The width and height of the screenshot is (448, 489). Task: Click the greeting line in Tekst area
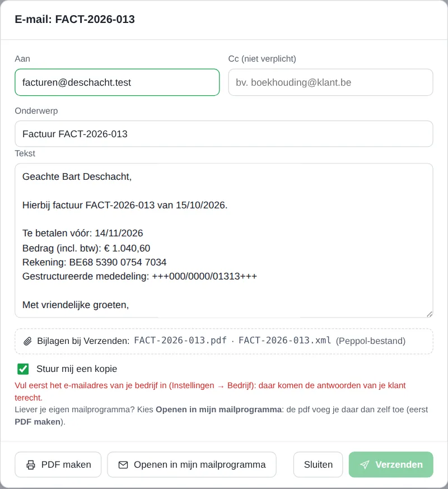(x=77, y=176)
